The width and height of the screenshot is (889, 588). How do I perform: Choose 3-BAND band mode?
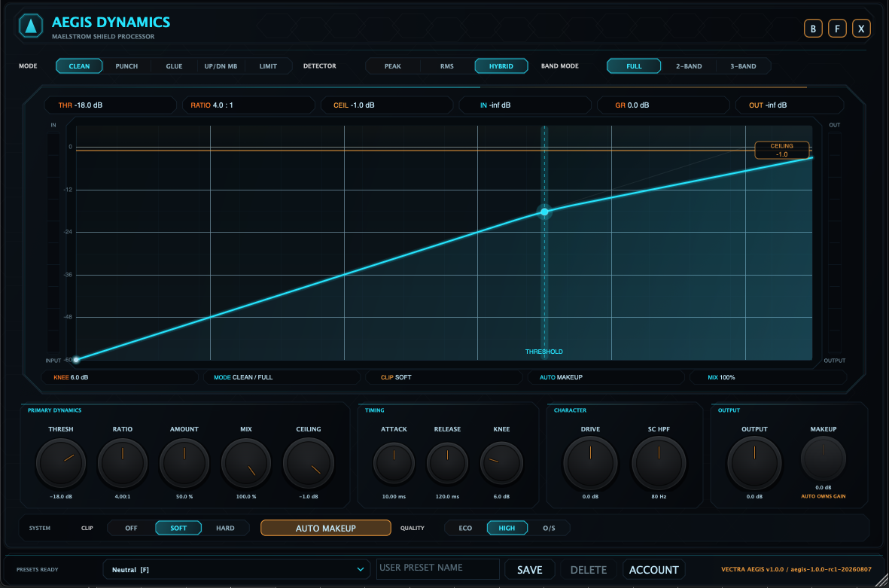(743, 66)
